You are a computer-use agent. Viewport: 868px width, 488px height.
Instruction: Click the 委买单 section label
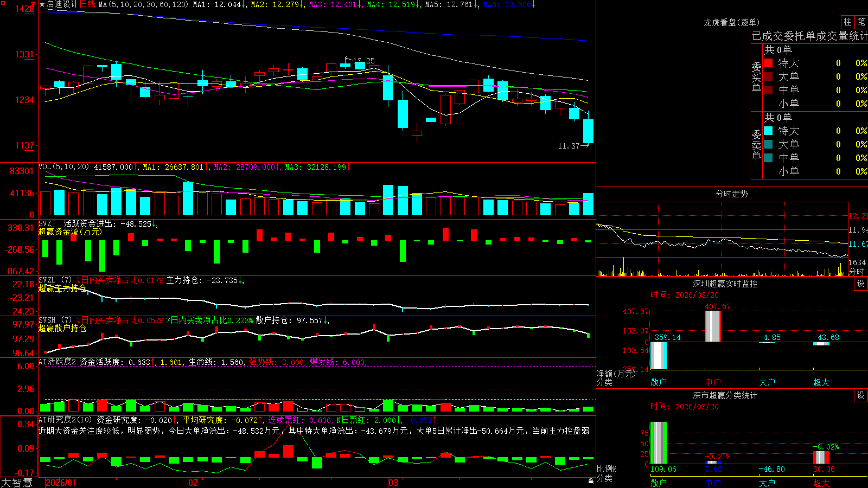click(756, 77)
